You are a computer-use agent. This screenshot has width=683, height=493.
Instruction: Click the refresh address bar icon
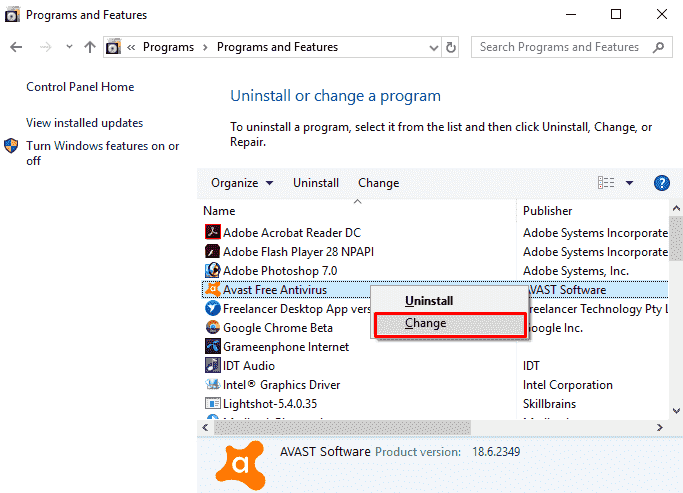point(451,47)
